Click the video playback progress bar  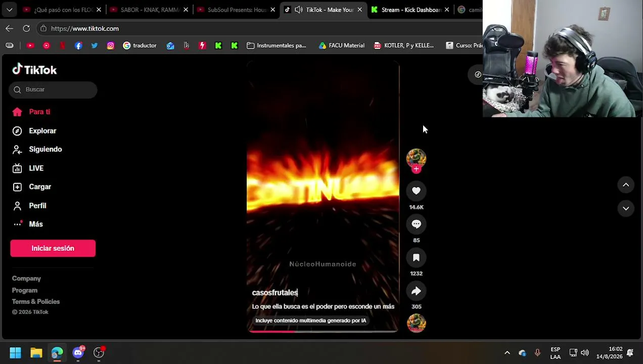(x=323, y=331)
